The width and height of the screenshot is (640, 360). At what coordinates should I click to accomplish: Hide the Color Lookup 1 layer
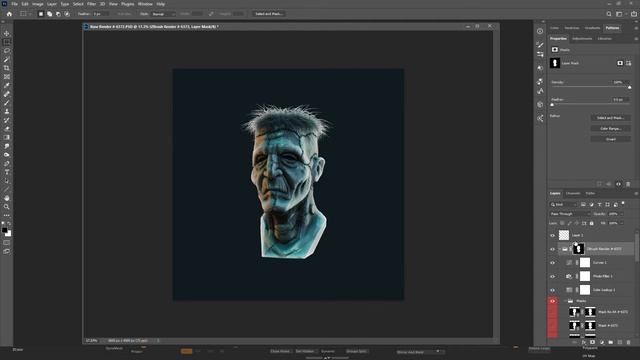(552, 290)
